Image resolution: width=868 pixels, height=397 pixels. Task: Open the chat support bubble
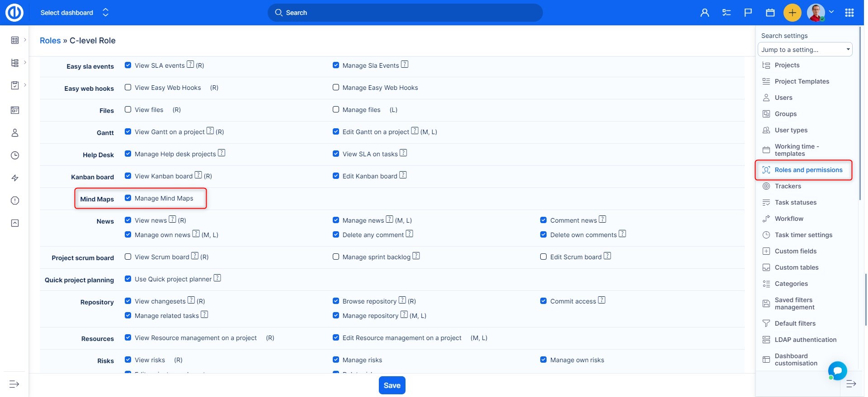click(x=837, y=371)
